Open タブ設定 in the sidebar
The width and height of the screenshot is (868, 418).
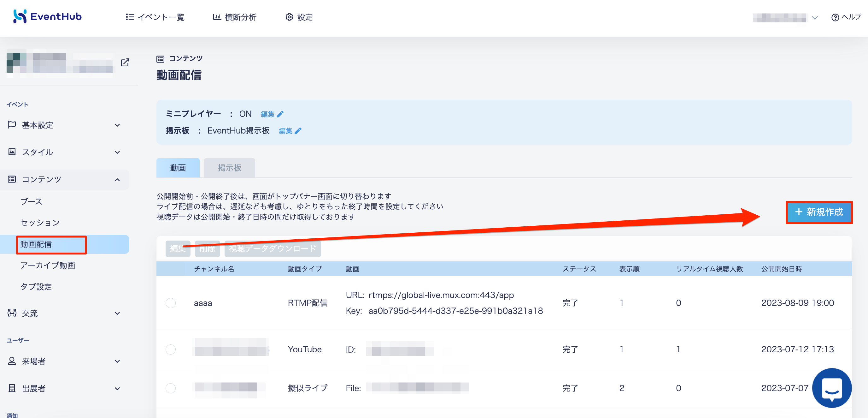pyautogui.click(x=36, y=286)
